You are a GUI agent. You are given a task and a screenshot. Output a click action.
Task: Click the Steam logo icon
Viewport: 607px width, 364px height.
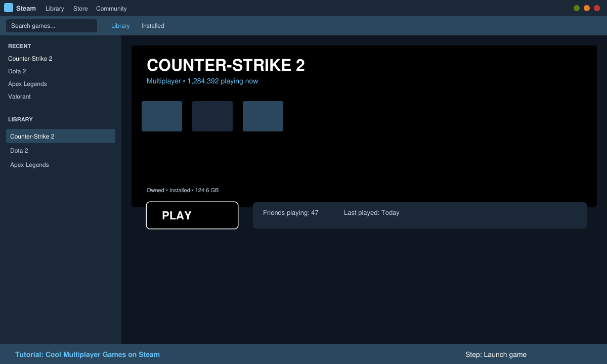(x=9, y=8)
